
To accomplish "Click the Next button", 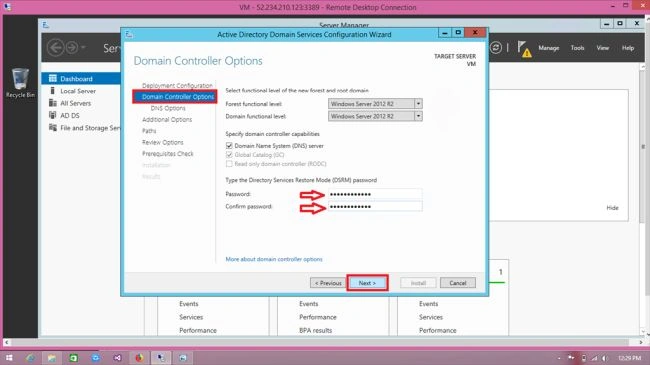I will pos(367,283).
